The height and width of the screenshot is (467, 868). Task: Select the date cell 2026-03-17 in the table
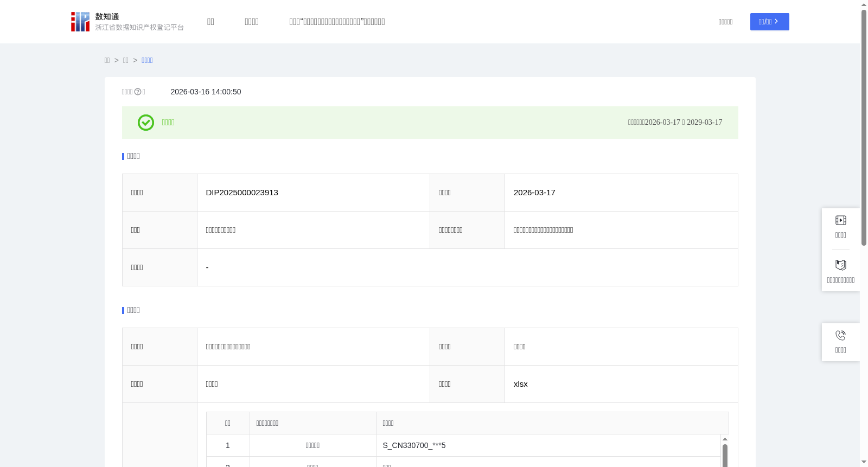[x=534, y=193]
